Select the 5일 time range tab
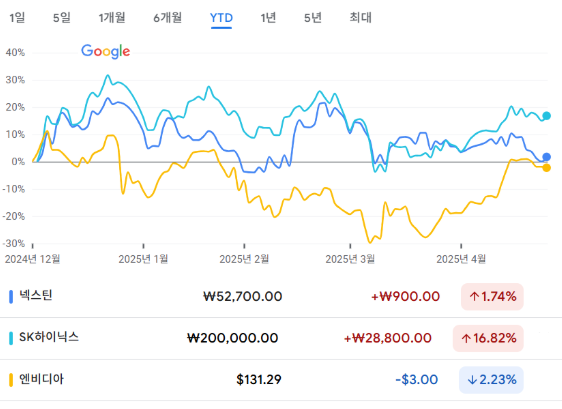The width and height of the screenshot is (562, 409). pyautogui.click(x=62, y=18)
